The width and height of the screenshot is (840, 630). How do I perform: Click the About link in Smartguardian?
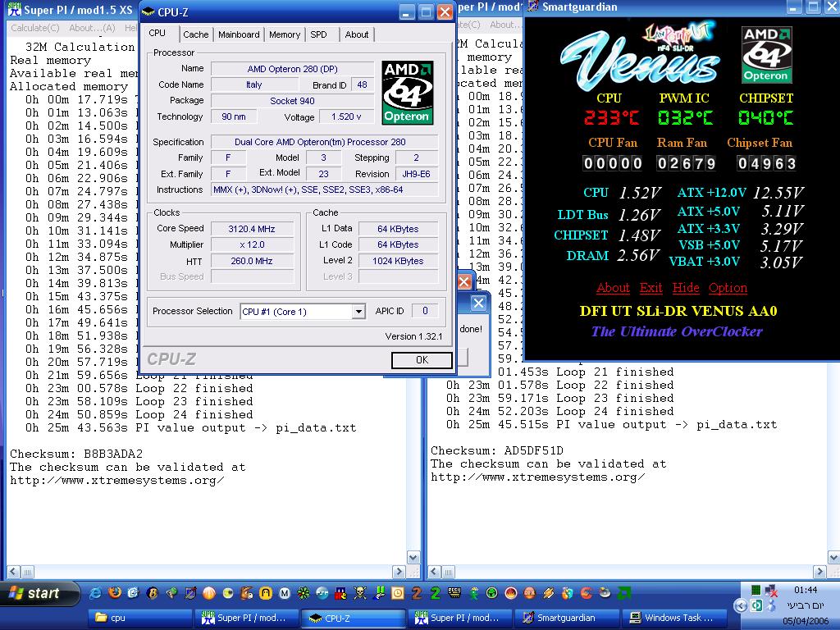click(613, 288)
